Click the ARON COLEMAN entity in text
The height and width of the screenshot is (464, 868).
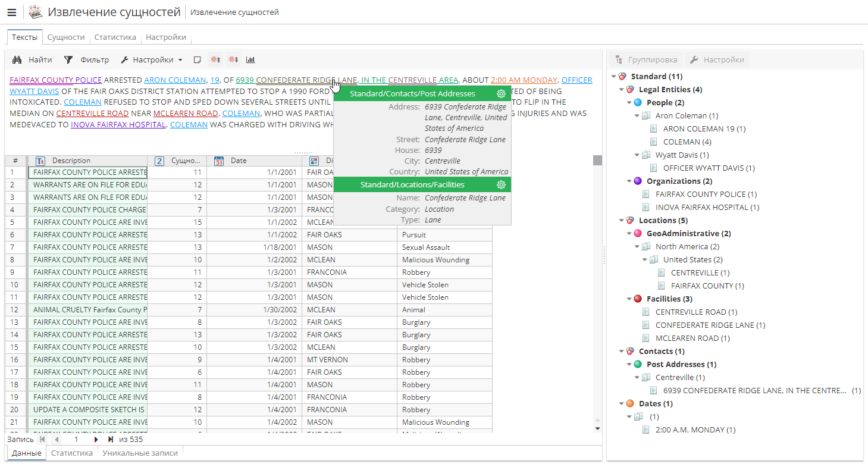click(x=175, y=80)
